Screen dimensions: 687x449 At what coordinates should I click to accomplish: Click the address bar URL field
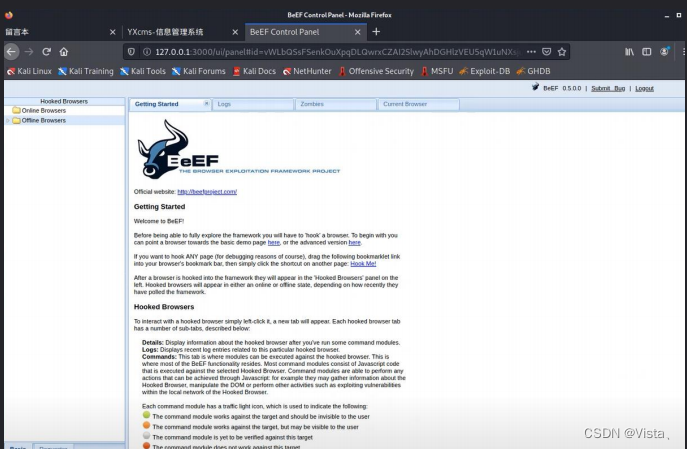pyautogui.click(x=337, y=52)
